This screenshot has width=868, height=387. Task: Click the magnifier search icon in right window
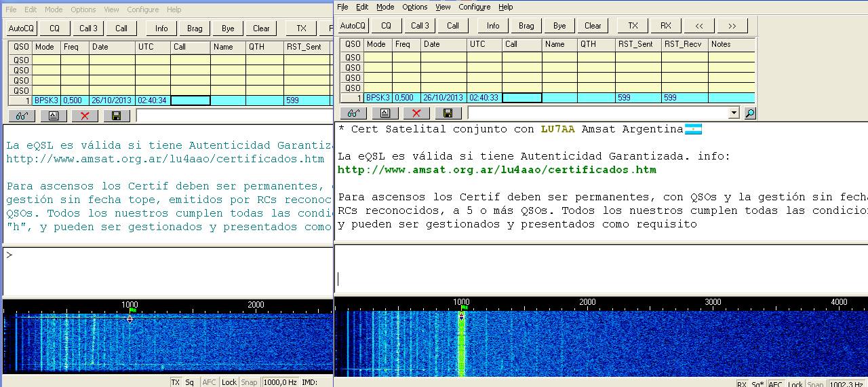click(x=749, y=113)
